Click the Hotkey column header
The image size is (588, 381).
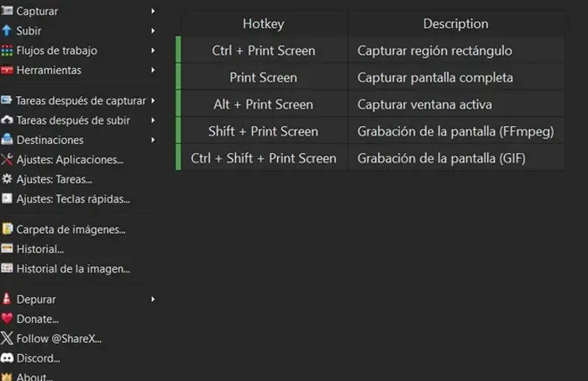[264, 24]
